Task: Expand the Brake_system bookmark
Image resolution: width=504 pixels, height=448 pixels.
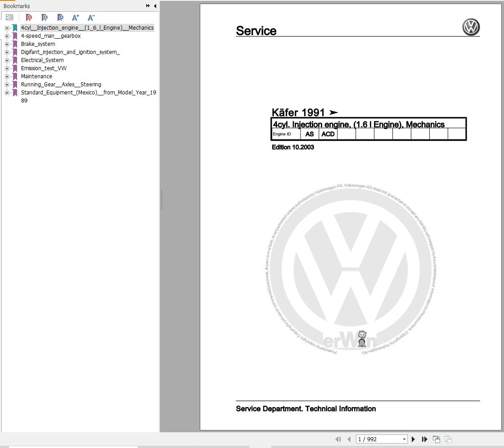Action: tap(7, 44)
